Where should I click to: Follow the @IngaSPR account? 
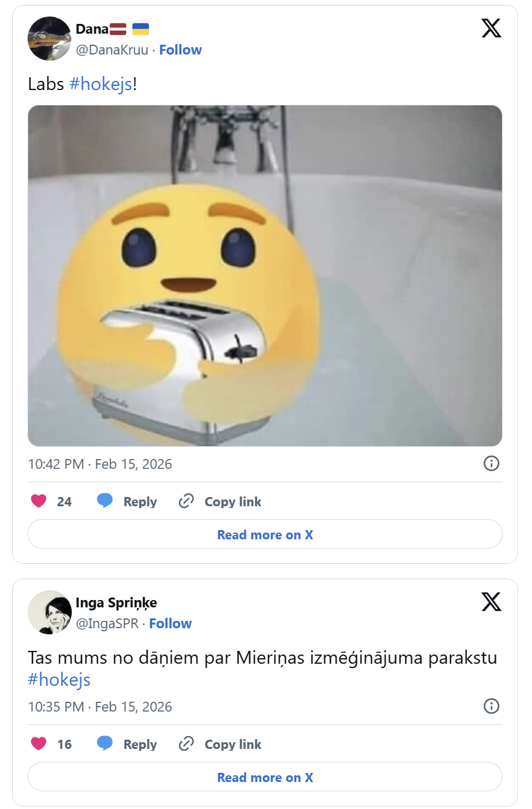coord(170,623)
